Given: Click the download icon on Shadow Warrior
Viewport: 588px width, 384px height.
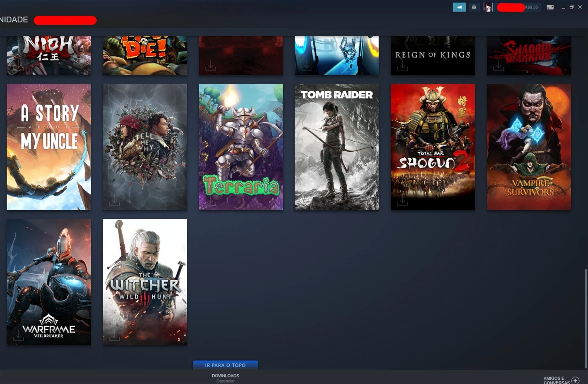Looking at the screenshot, I should [499, 65].
